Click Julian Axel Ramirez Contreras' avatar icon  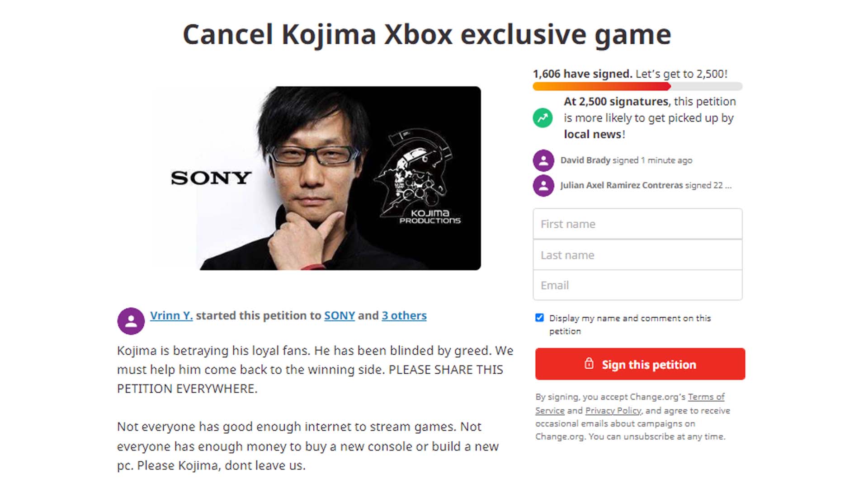pyautogui.click(x=542, y=185)
